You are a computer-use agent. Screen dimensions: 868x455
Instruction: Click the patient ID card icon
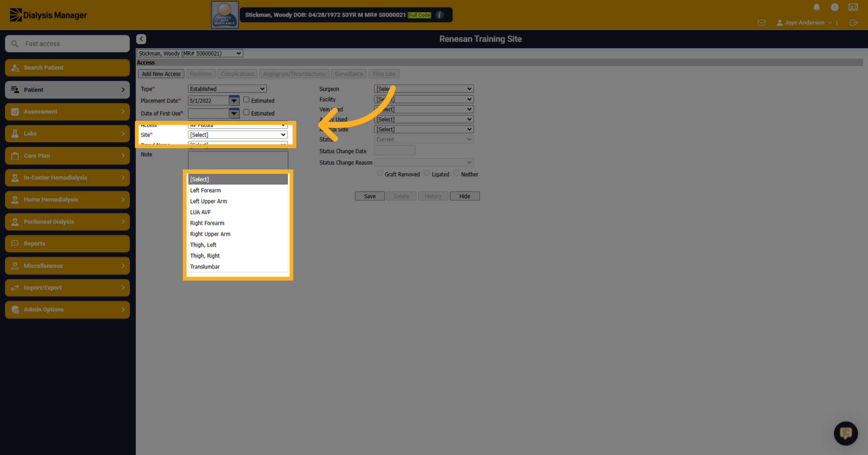coord(853,7)
